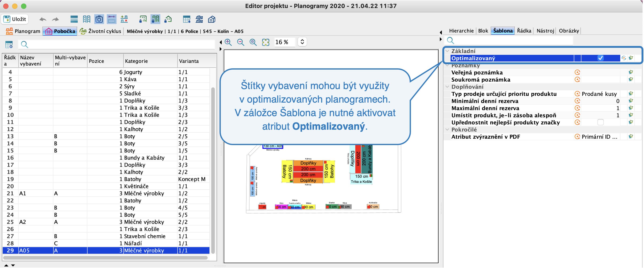The width and height of the screenshot is (644, 268).
Task: Zoom out of the floor plan
Action: 240,42
